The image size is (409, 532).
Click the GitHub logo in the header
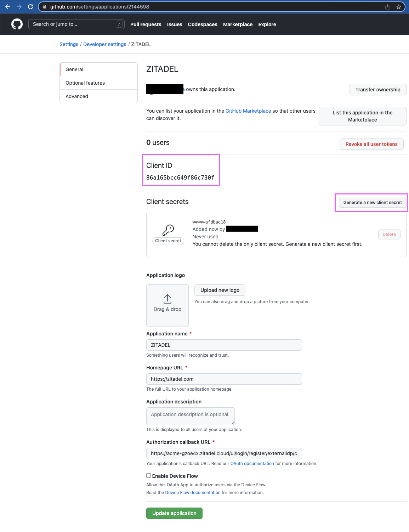pos(16,23)
